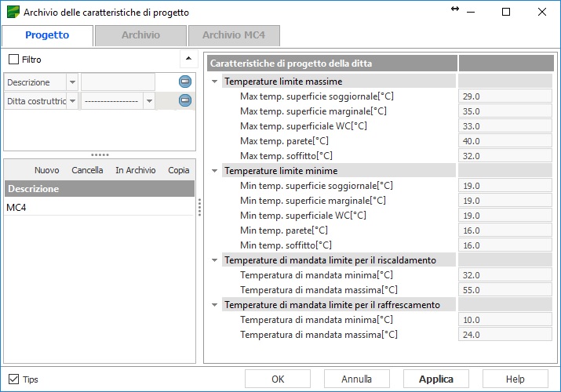561x392 pixels.
Task: Uncheck the Tips checkbox
Action: (x=13, y=379)
